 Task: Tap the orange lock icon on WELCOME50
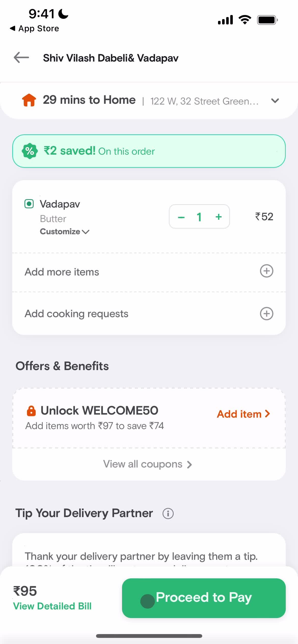tap(31, 411)
